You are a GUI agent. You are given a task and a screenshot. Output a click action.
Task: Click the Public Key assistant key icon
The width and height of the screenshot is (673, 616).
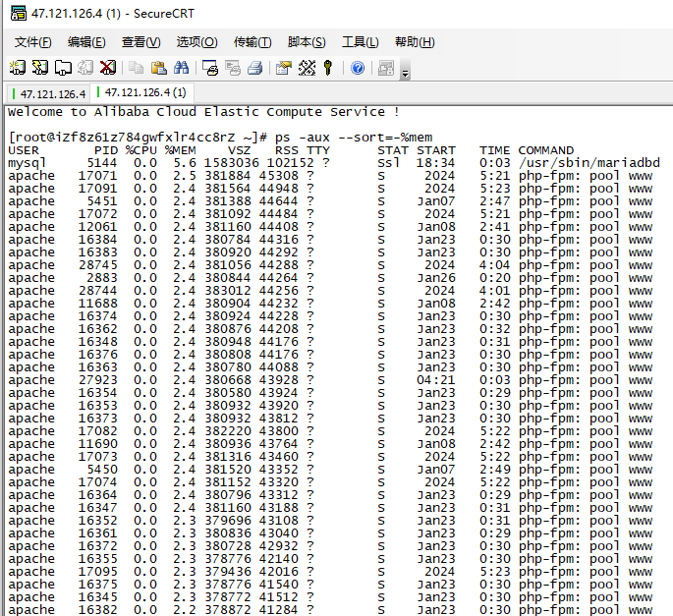point(328,68)
